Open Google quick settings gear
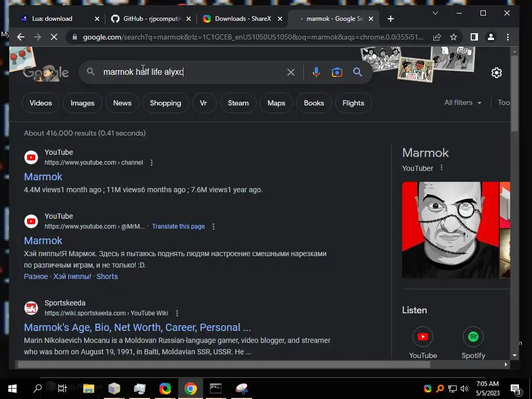532x399 pixels. 496,72
